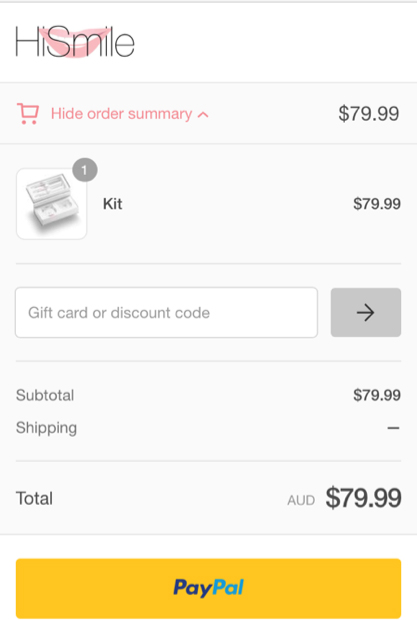Click the arrow apply discount button
The image size is (417, 620).
[366, 312]
